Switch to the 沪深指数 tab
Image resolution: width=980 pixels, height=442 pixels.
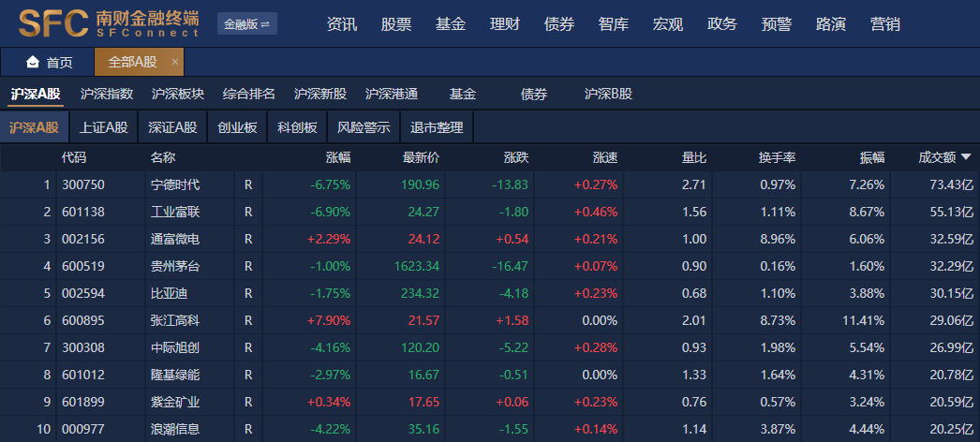(107, 94)
